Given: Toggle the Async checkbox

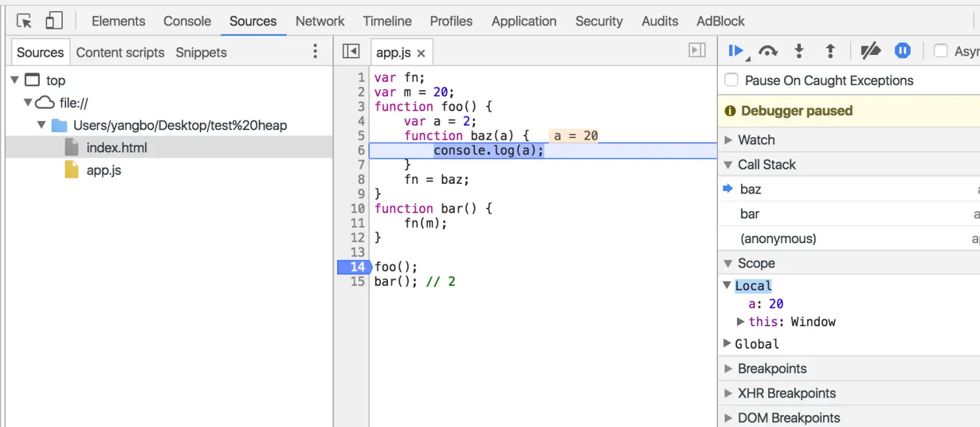Looking at the screenshot, I should tap(941, 50).
